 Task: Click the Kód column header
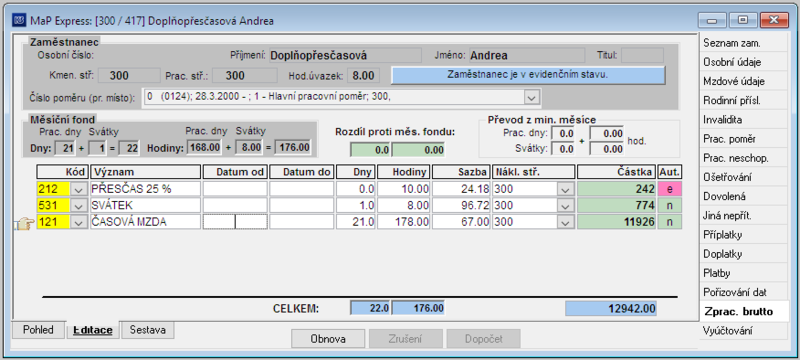coord(62,172)
